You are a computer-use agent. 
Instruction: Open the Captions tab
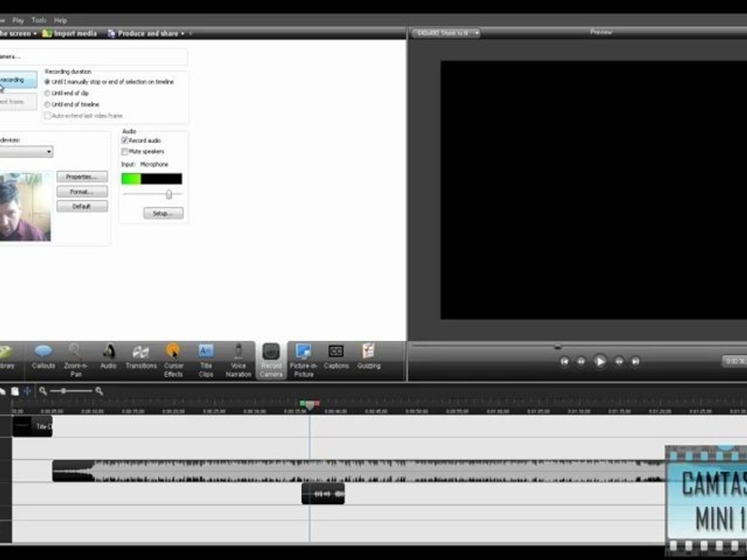pyautogui.click(x=336, y=357)
